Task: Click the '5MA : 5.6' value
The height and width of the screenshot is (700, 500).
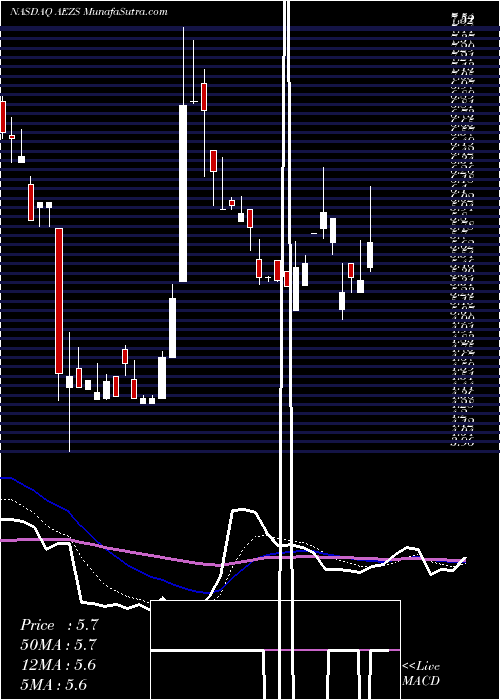Action: click(54, 684)
